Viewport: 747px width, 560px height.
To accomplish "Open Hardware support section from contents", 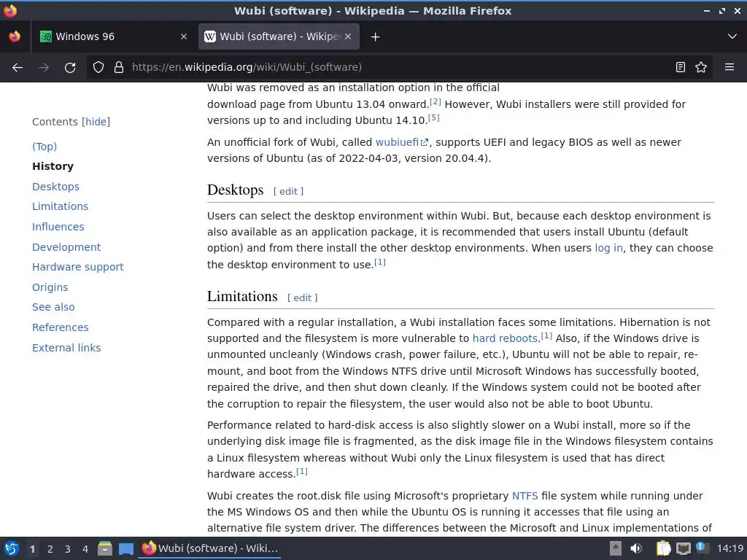I will pos(77,267).
